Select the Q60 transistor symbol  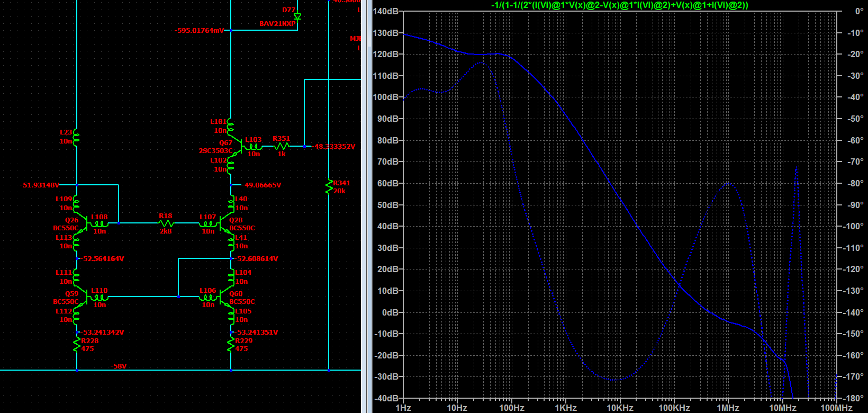[225, 297]
